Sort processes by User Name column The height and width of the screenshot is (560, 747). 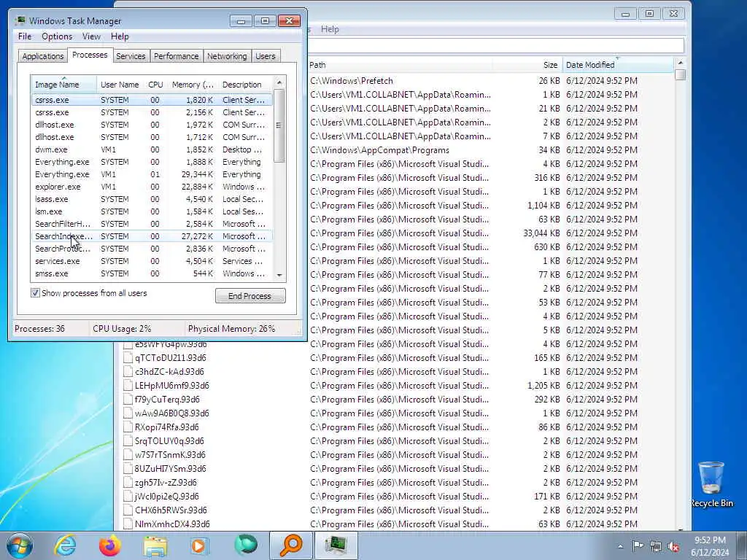[x=120, y=85]
